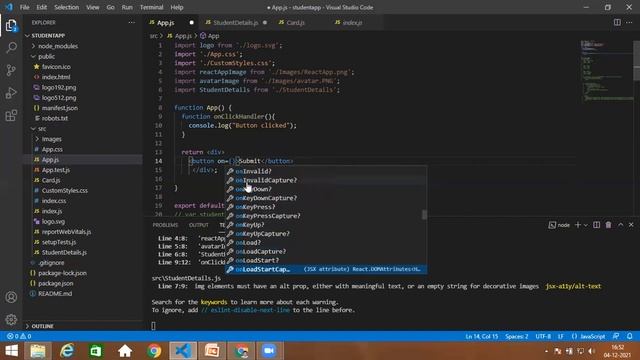This screenshot has height=360, width=640.
Task: Switch to the Card.js editor tab
Action: click(295, 22)
